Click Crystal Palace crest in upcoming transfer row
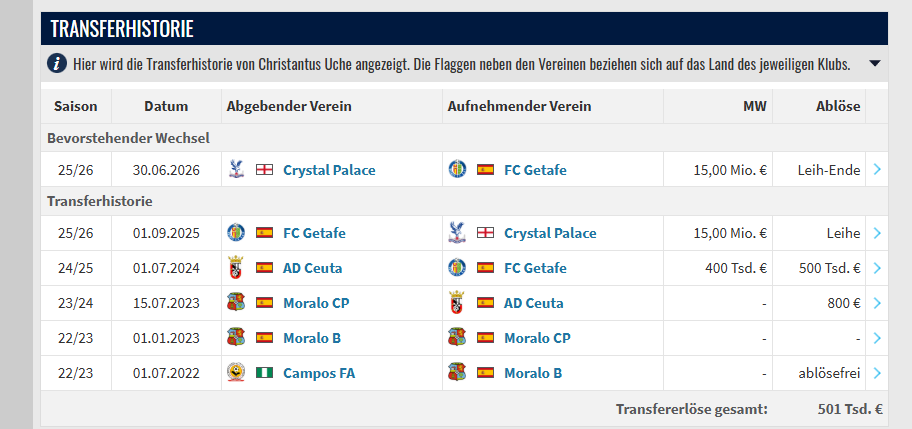The height and width of the screenshot is (429, 912). [236, 170]
